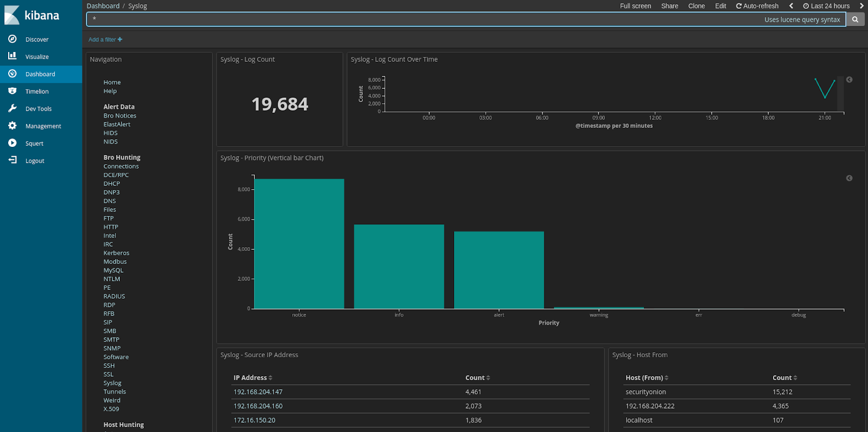This screenshot has height=432, width=868.
Task: Open the Last 24 hours time picker
Action: (x=826, y=6)
